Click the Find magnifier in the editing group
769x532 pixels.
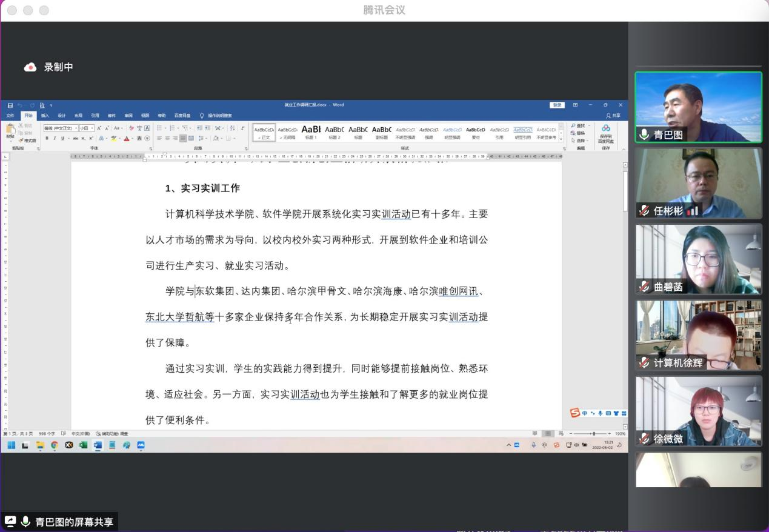[573, 126]
